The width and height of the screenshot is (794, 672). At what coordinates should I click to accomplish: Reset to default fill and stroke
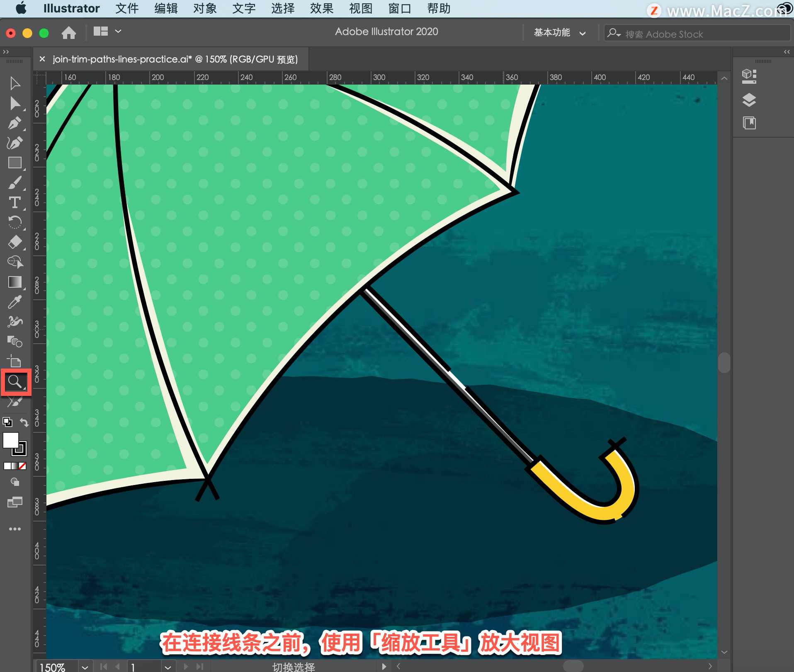pos(7,422)
